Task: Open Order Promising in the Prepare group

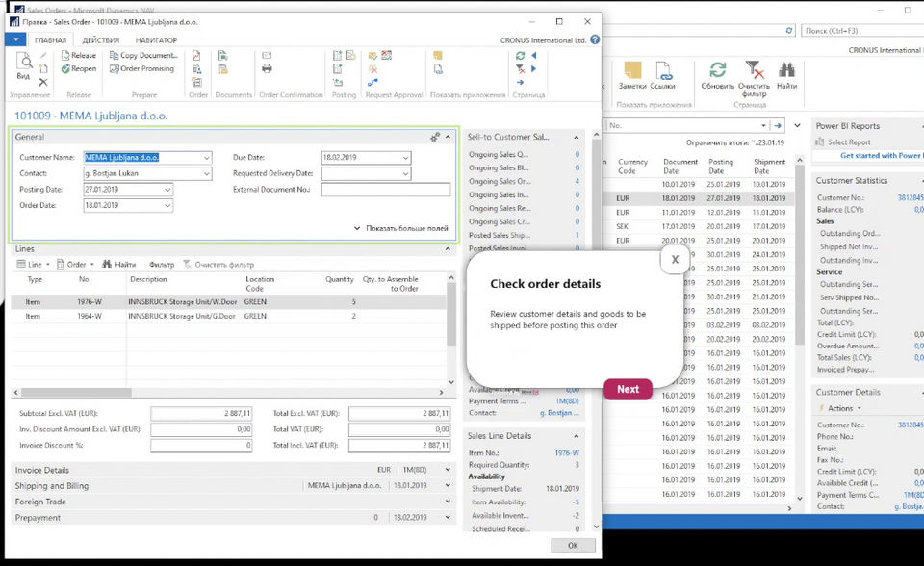Action: (141, 69)
